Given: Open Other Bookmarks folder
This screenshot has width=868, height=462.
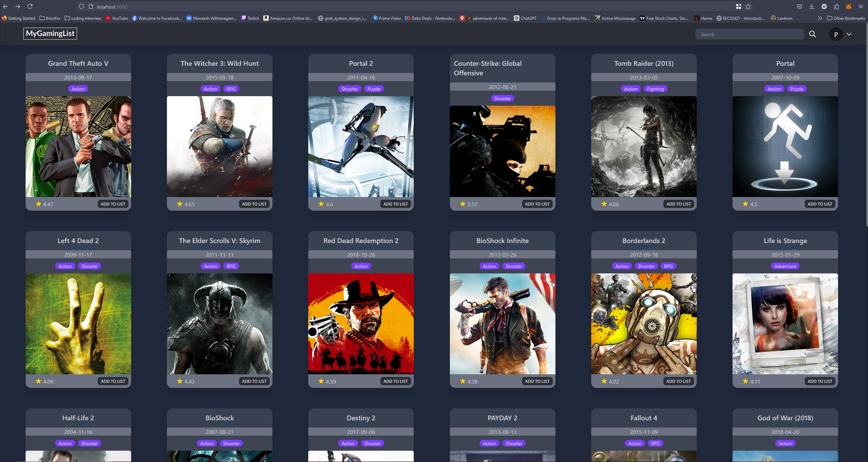Looking at the screenshot, I should tap(846, 18).
